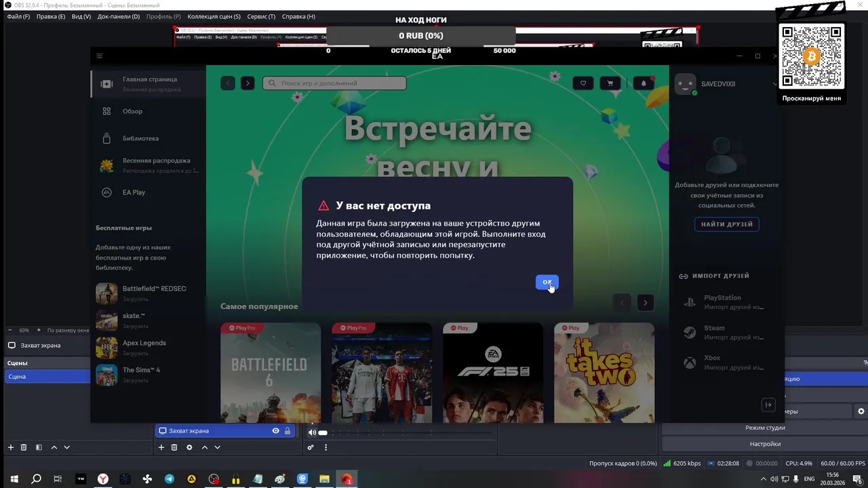This screenshot has width=868, height=488.
Task: Select The Sims 4 free game entry
Action: pos(148,375)
